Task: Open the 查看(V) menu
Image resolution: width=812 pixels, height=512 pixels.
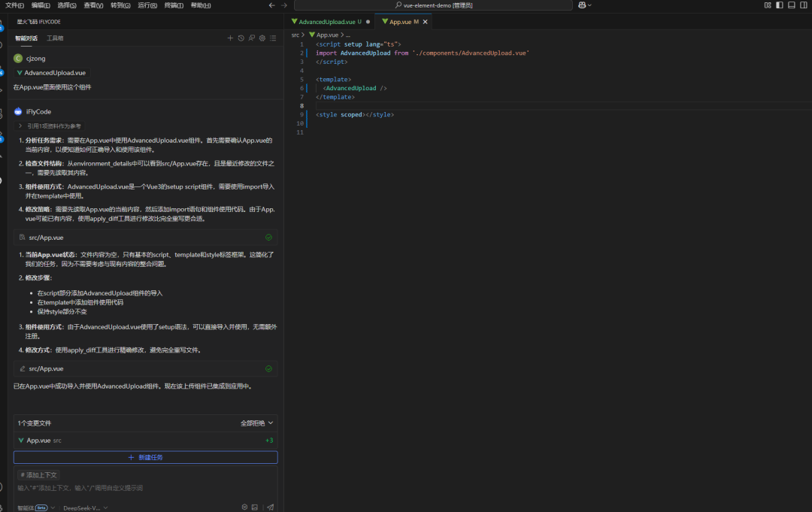Action: click(94, 5)
